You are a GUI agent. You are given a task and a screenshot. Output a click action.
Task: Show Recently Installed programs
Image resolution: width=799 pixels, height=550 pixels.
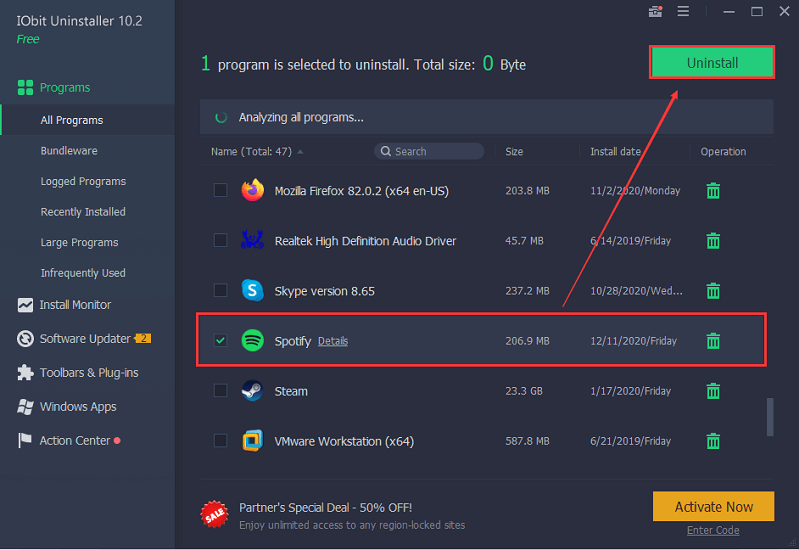[x=83, y=212]
